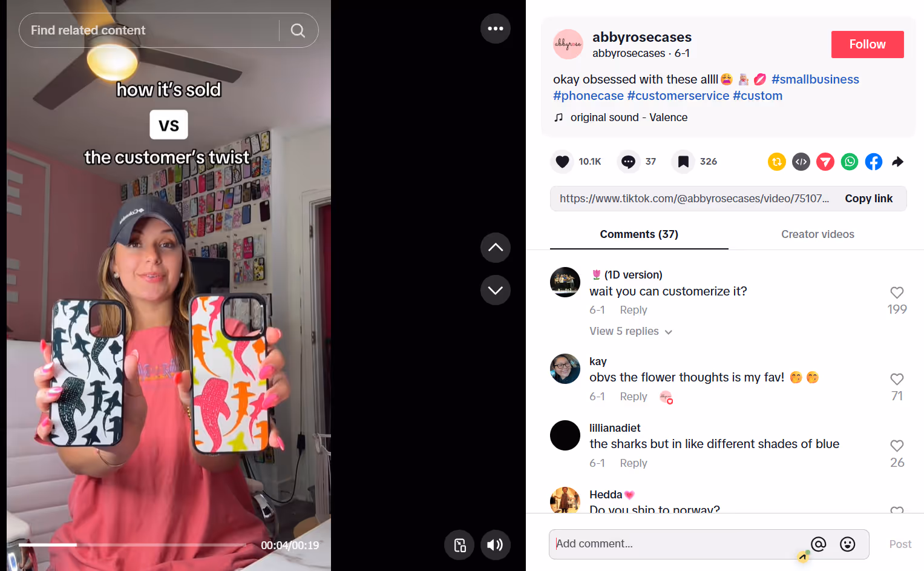
Task: Click Copy link for the video URL
Action: (868, 199)
